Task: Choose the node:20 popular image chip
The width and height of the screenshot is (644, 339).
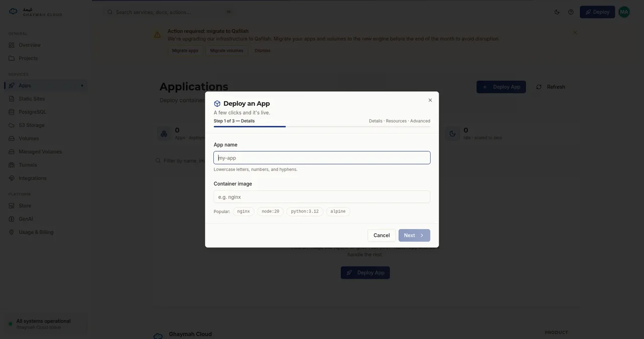Action: pyautogui.click(x=271, y=212)
